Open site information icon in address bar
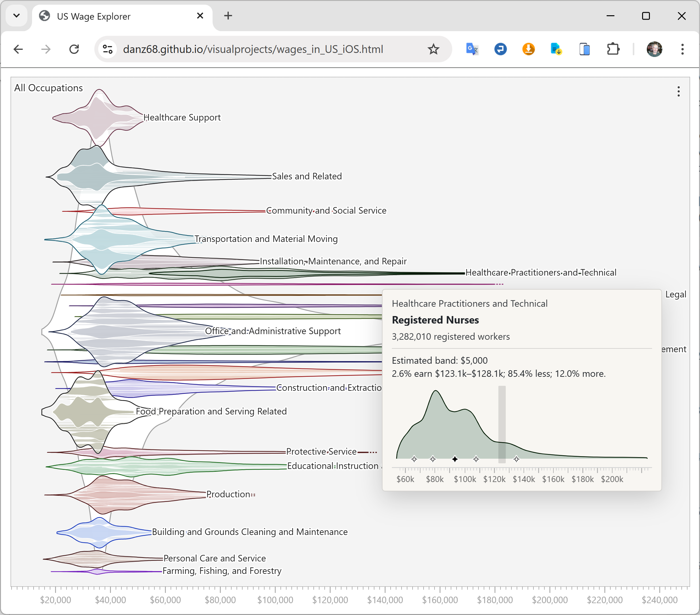Screen dimensions: 700x615 107,49
